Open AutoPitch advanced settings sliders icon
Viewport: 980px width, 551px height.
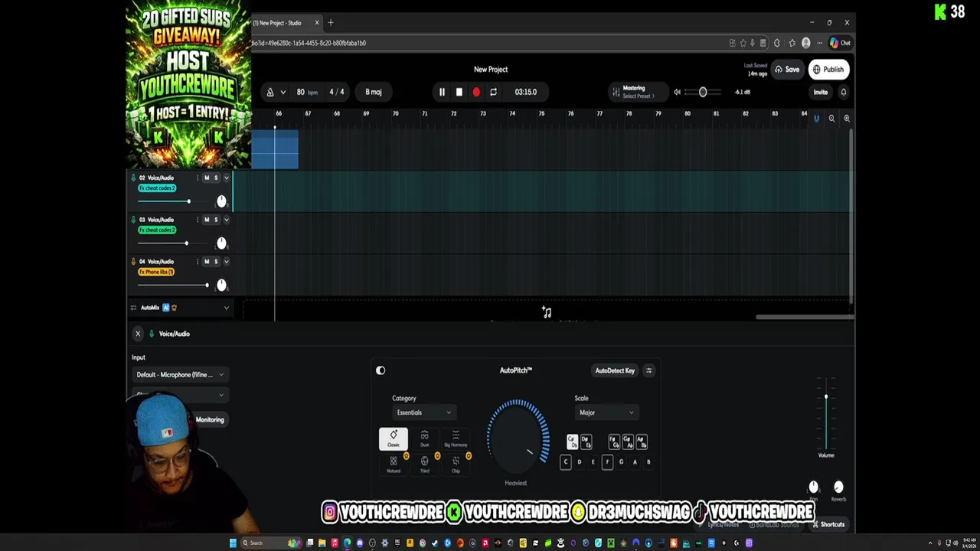648,370
